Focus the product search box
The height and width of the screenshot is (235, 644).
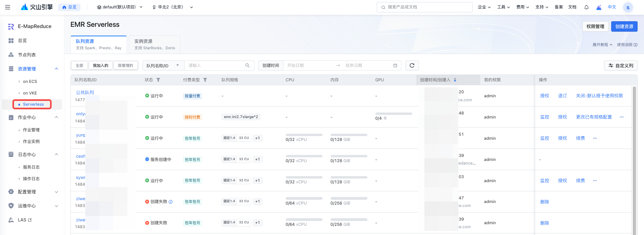424,7
